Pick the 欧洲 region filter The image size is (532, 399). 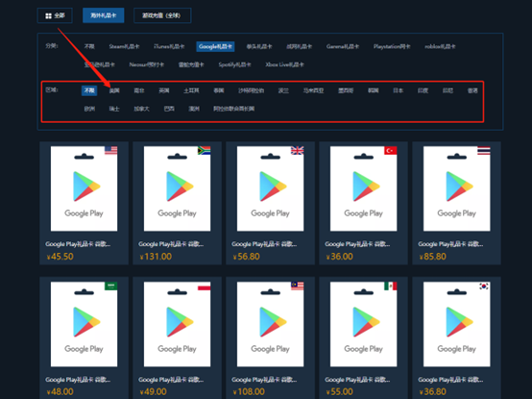[89, 109]
